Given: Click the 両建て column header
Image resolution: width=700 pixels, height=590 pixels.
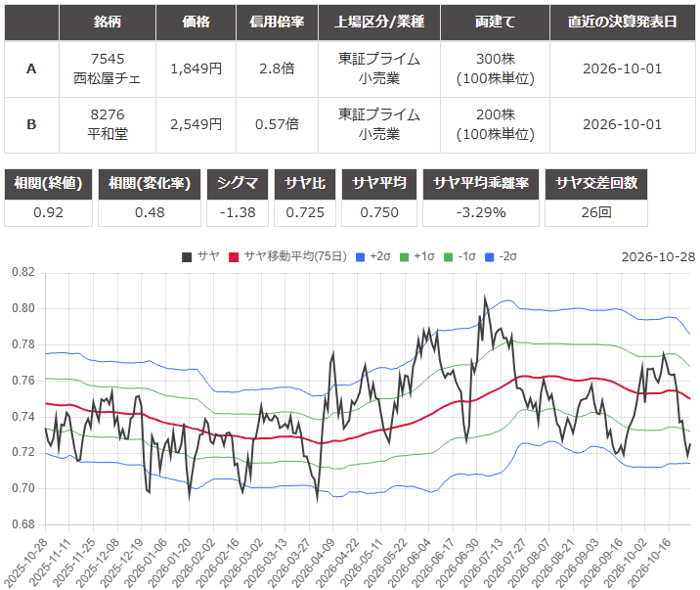Looking at the screenshot, I should [x=495, y=22].
